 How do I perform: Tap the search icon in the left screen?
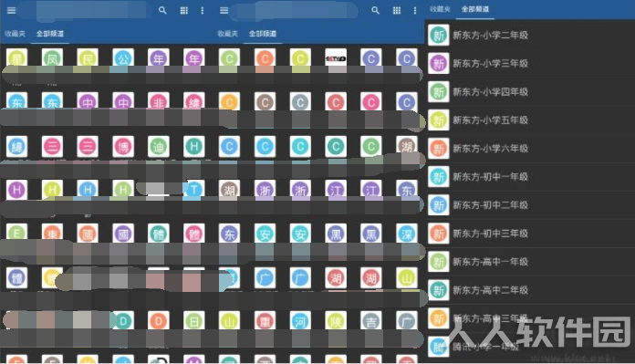(x=162, y=11)
